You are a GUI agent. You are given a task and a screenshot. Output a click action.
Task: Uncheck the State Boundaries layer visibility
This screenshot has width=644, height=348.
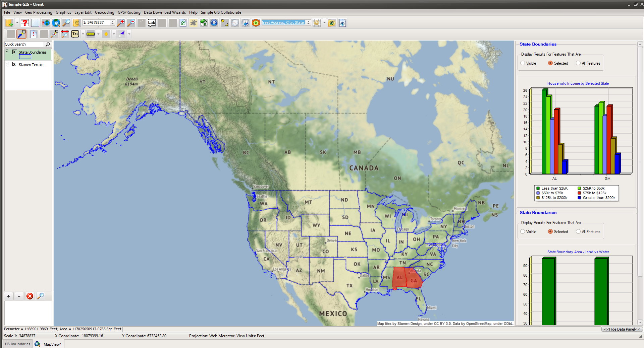14,52
